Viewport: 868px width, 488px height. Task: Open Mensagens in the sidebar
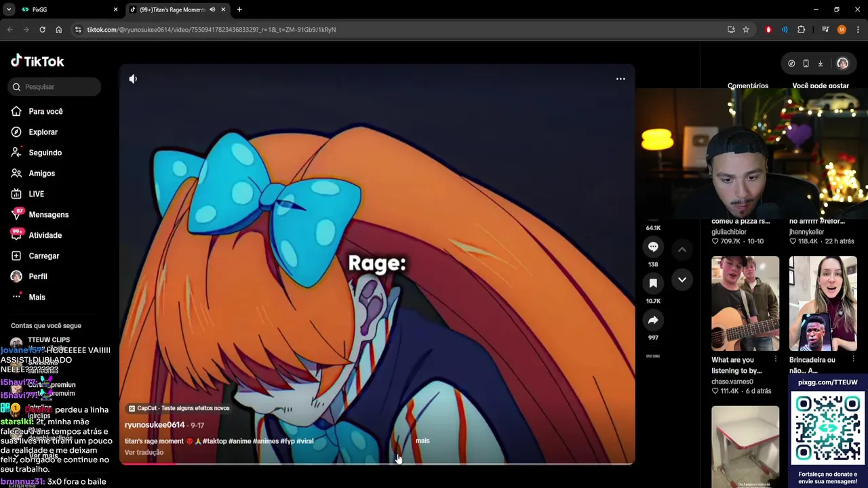48,215
